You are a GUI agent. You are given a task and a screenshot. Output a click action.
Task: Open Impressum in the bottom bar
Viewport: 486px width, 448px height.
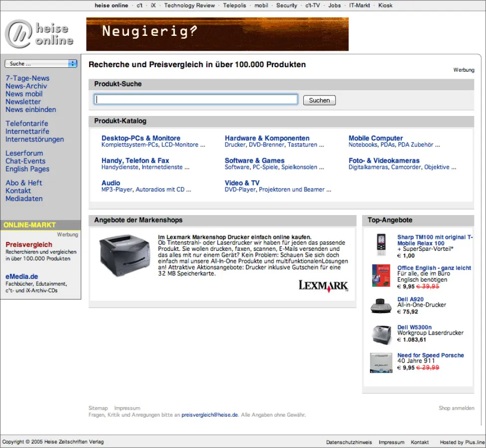(x=391, y=442)
